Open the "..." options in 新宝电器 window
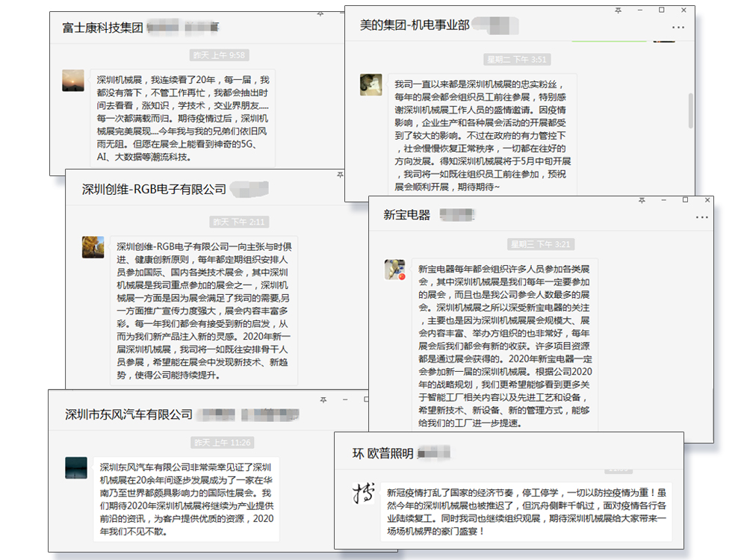 click(702, 217)
